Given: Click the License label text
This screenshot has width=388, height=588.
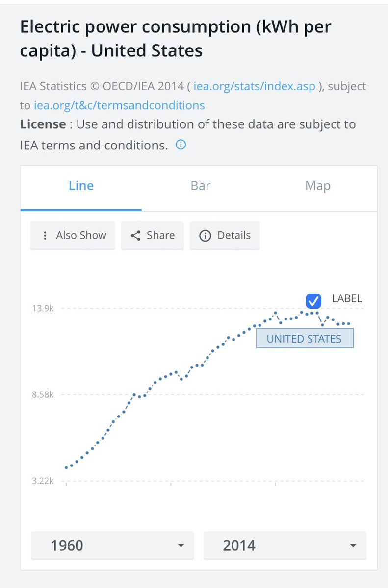Looking at the screenshot, I should click(x=43, y=124).
